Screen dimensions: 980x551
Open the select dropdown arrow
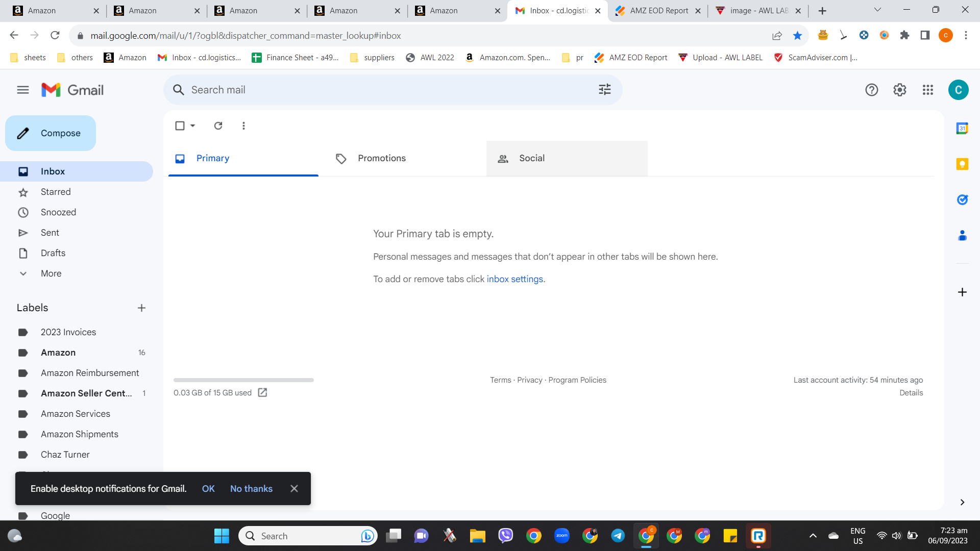tap(193, 126)
